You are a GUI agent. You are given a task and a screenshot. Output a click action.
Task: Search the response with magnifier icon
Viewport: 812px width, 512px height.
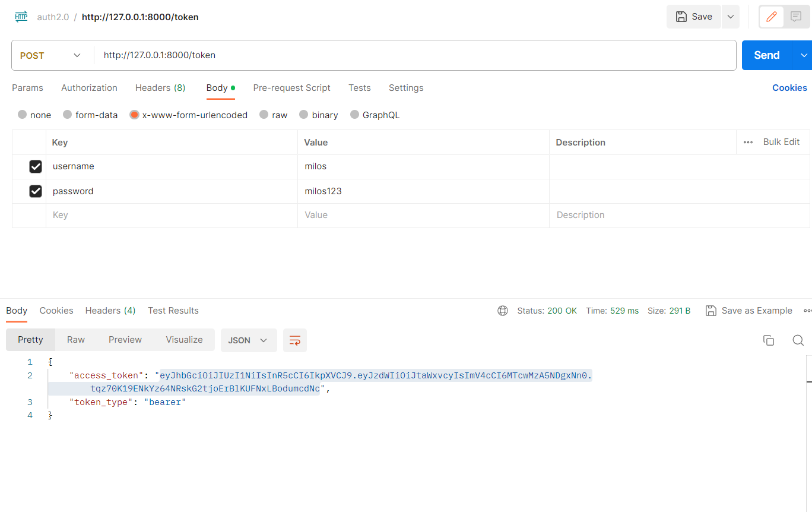coord(798,340)
